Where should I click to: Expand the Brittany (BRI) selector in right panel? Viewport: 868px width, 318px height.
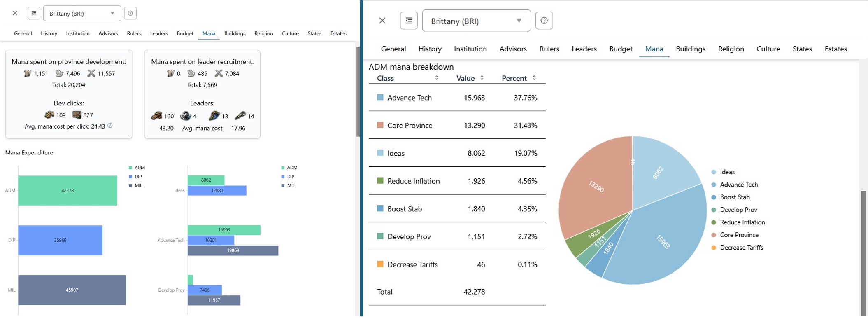(x=476, y=21)
